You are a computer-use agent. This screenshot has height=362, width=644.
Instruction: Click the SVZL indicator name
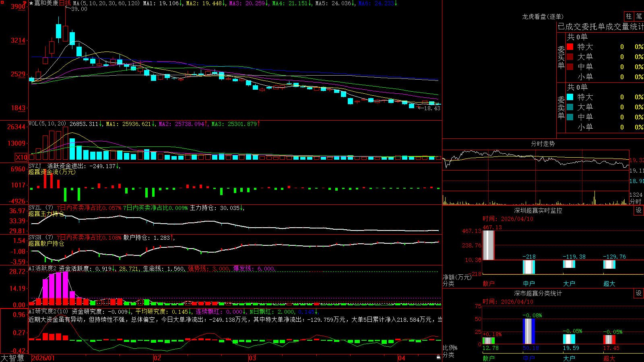[x=35, y=208]
